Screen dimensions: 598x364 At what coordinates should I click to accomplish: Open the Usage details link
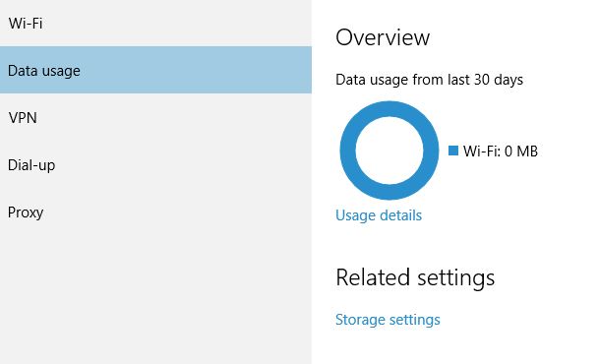tap(379, 215)
